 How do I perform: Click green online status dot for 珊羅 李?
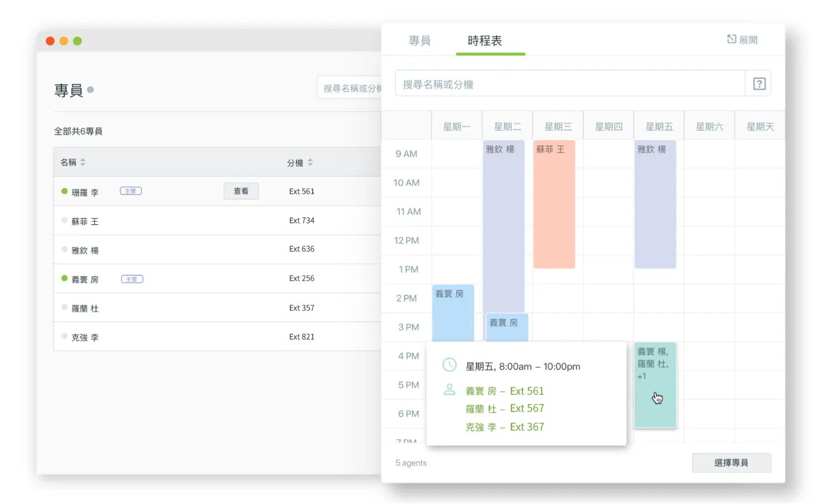click(x=64, y=191)
